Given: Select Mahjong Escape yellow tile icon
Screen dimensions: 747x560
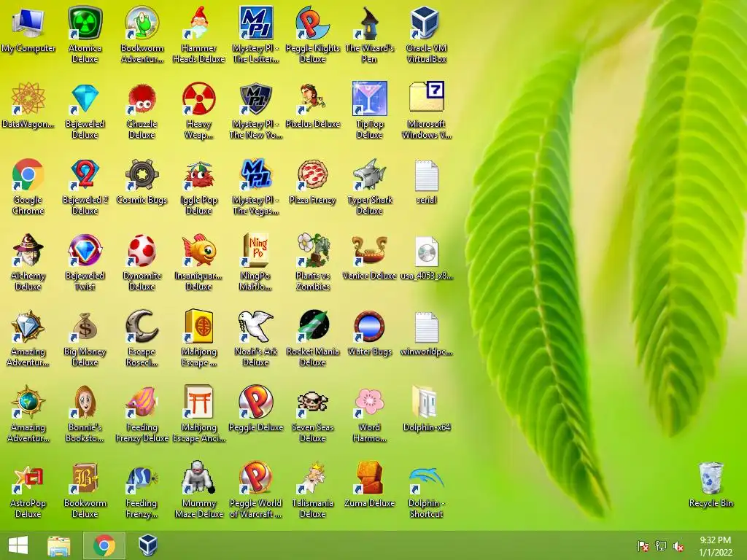Looking at the screenshot, I should tap(198, 327).
